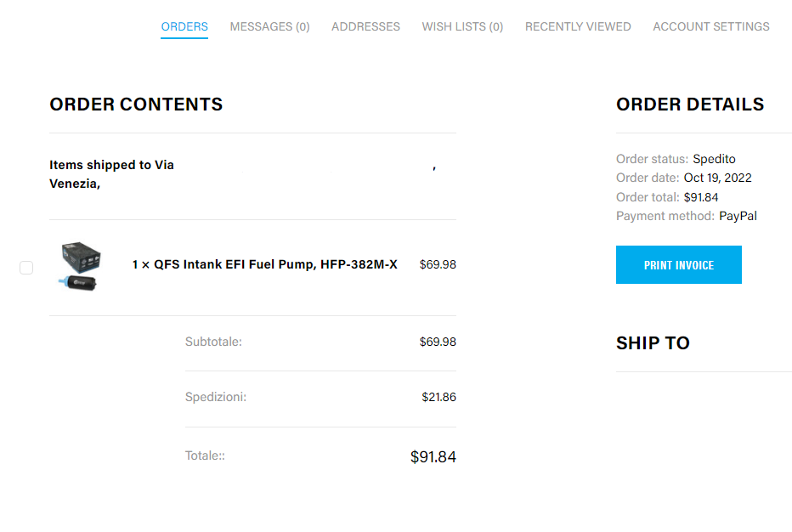Click the Ship To heading
The image size is (792, 532).
653,343
